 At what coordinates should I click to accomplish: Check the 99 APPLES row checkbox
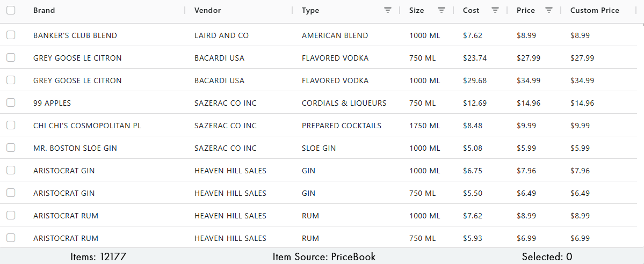[x=11, y=102]
